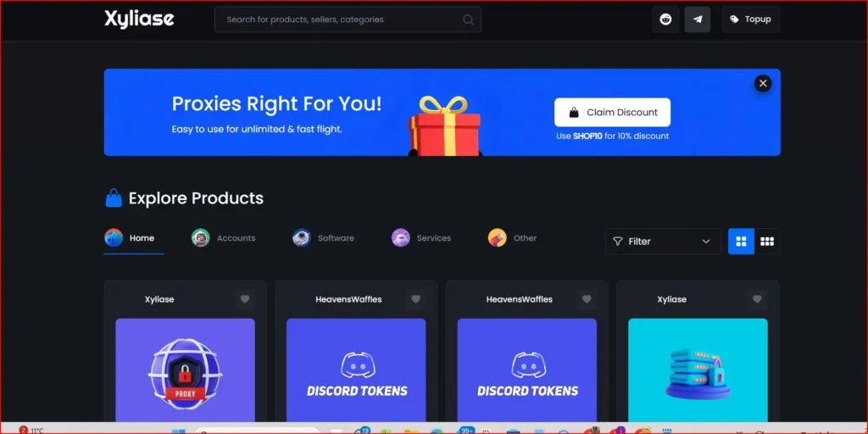Open the Telegram paper-plane icon link
The image size is (868, 434).
tap(698, 19)
